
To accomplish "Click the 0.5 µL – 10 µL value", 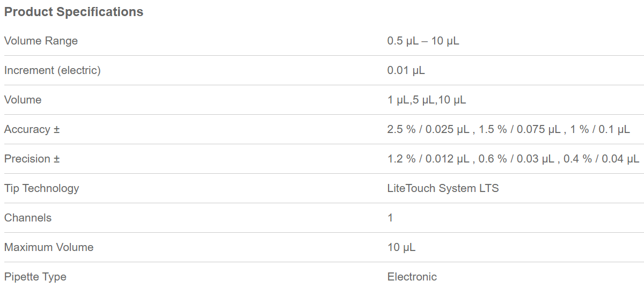I will coord(423,41).
